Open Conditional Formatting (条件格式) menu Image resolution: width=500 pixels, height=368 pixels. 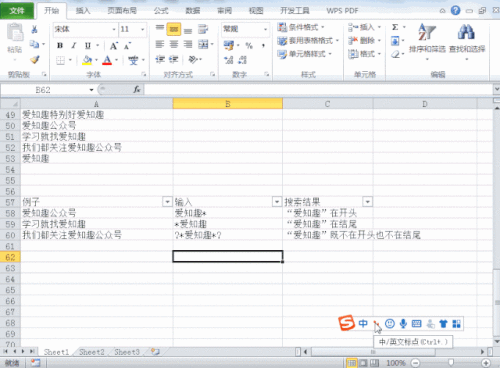tap(301, 27)
